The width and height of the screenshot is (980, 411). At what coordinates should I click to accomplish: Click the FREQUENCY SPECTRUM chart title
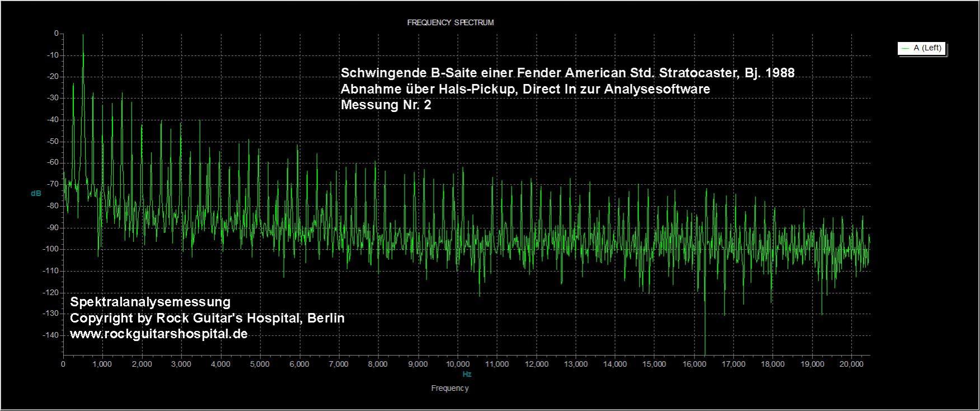click(450, 23)
